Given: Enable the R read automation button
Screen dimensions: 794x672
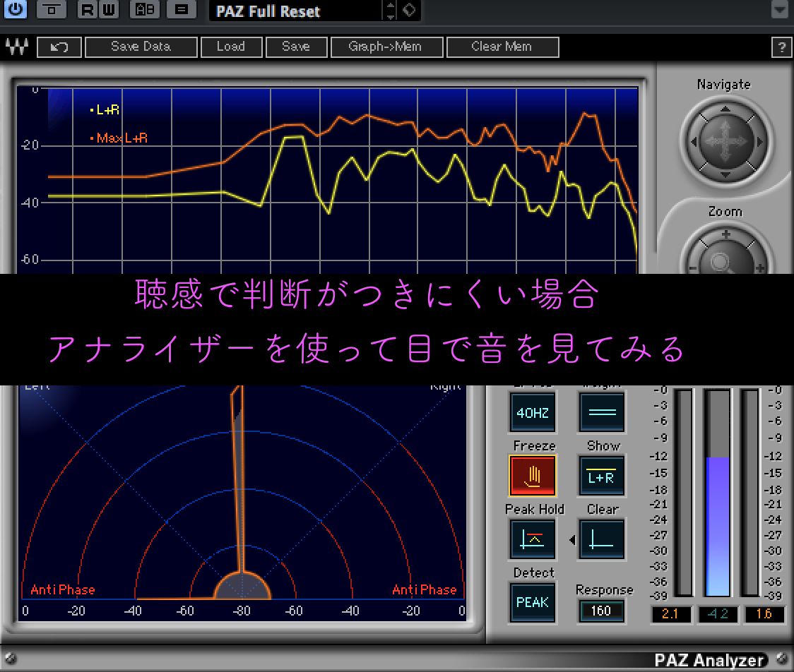Looking at the screenshot, I should click(x=88, y=9).
